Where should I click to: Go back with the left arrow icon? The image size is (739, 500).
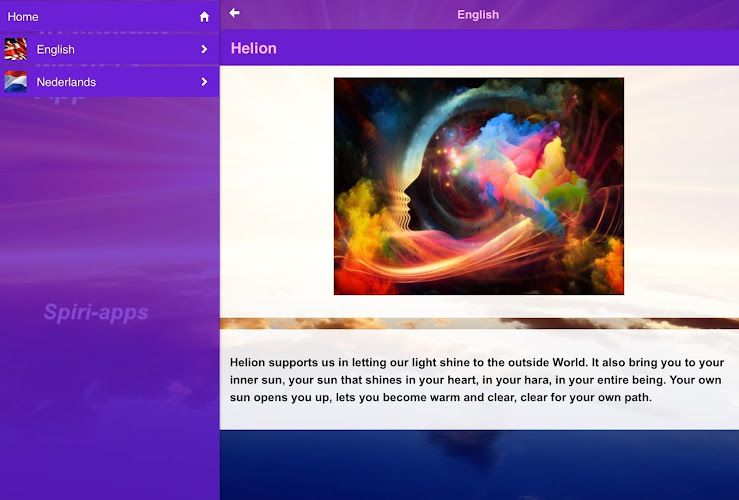point(234,13)
